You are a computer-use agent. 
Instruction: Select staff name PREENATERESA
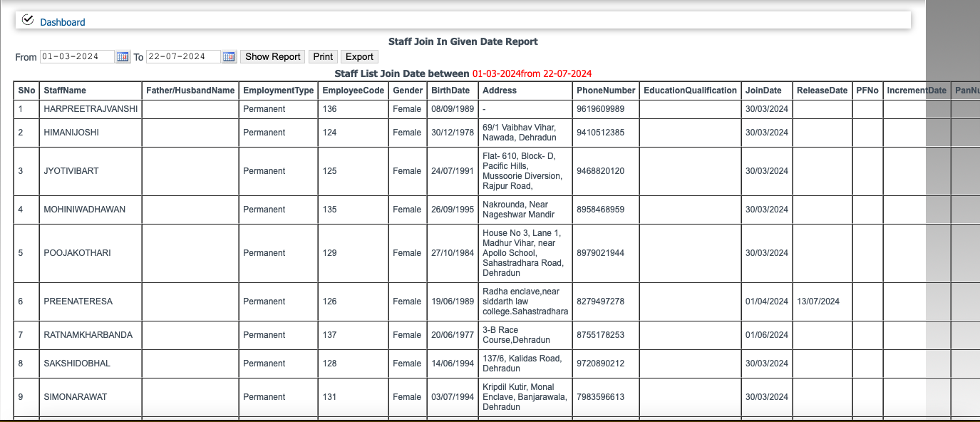[x=78, y=302]
